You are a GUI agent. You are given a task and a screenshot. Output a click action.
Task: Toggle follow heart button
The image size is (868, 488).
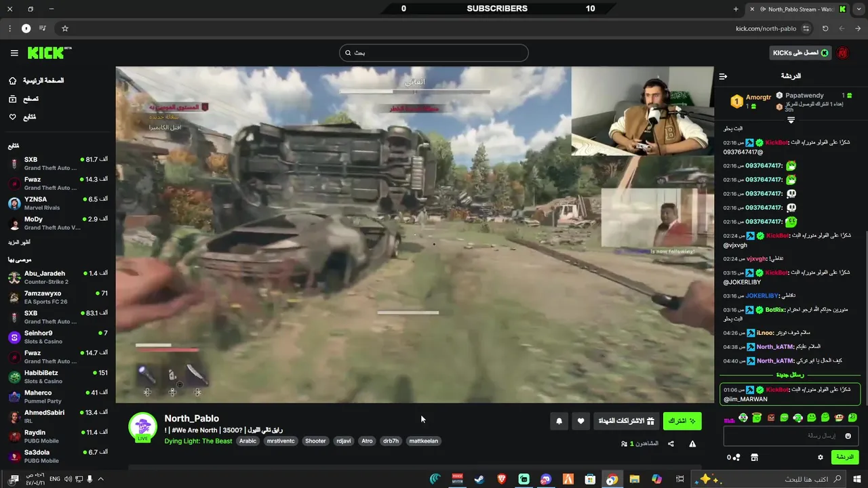point(580,421)
